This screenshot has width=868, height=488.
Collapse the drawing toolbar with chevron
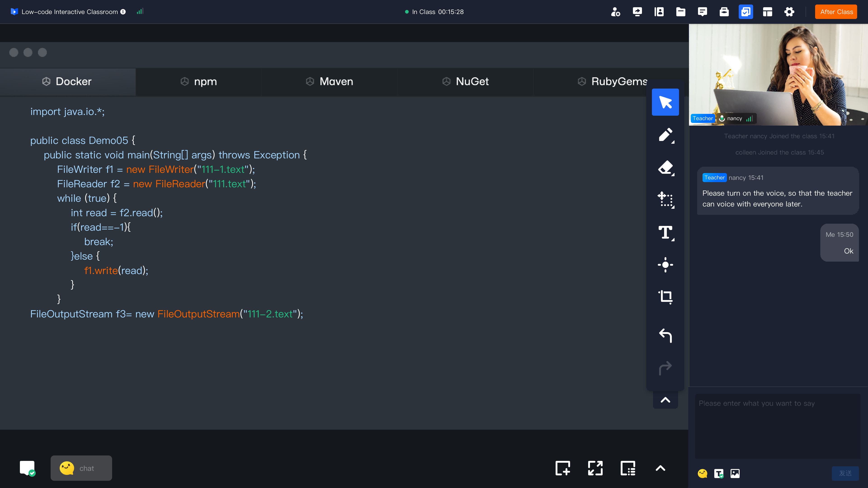665,400
